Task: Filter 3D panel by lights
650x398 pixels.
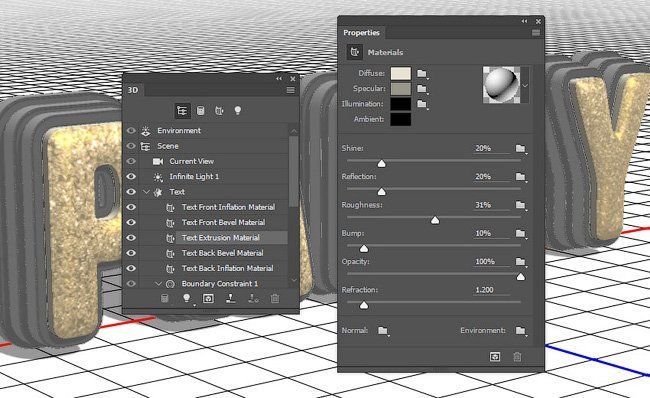Action: pyautogui.click(x=238, y=111)
